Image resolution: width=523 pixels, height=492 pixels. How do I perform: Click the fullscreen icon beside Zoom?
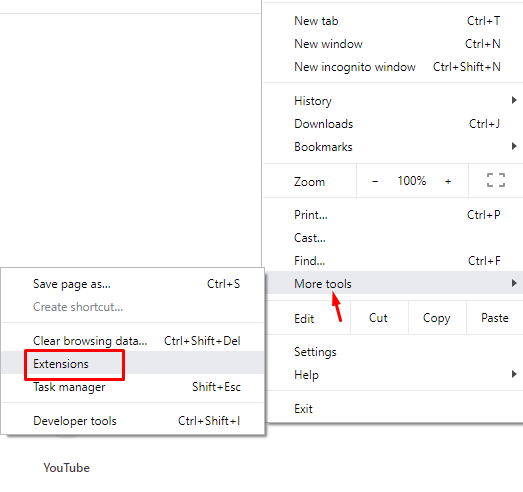point(496,180)
